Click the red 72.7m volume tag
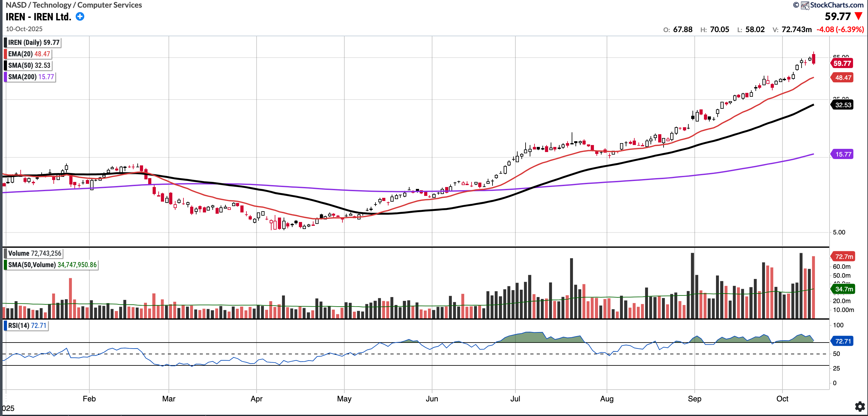868x416 pixels. coord(843,257)
